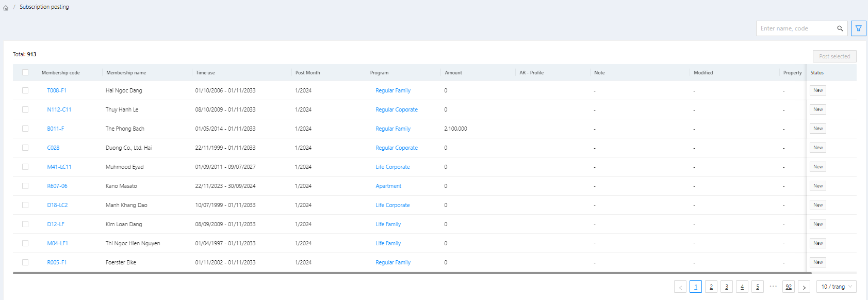Click the home icon in breadcrumb
This screenshot has width=868, height=300.
pos(6,8)
